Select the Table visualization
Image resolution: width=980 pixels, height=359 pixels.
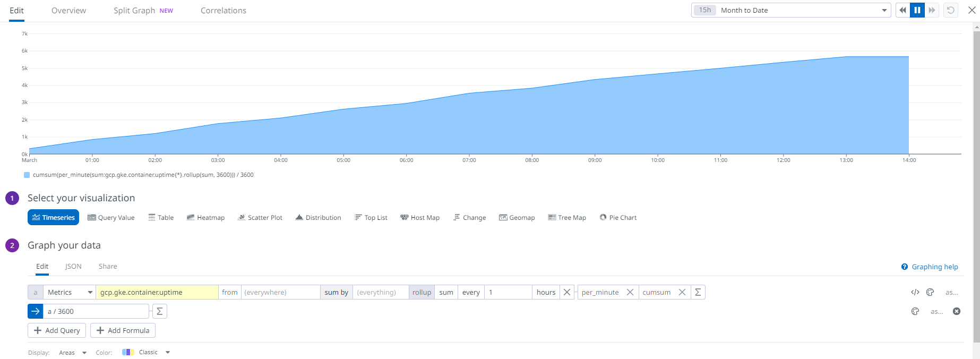161,217
